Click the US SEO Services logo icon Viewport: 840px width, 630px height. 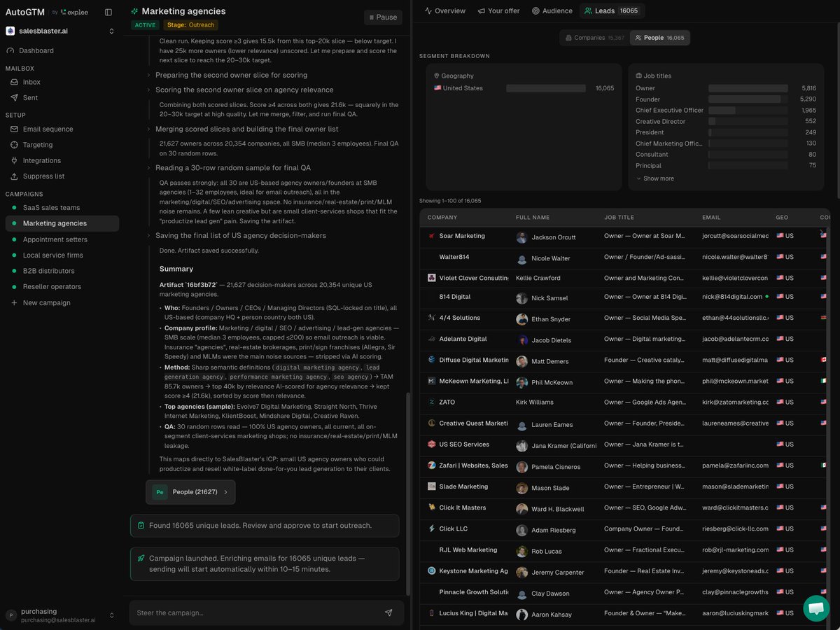432,444
